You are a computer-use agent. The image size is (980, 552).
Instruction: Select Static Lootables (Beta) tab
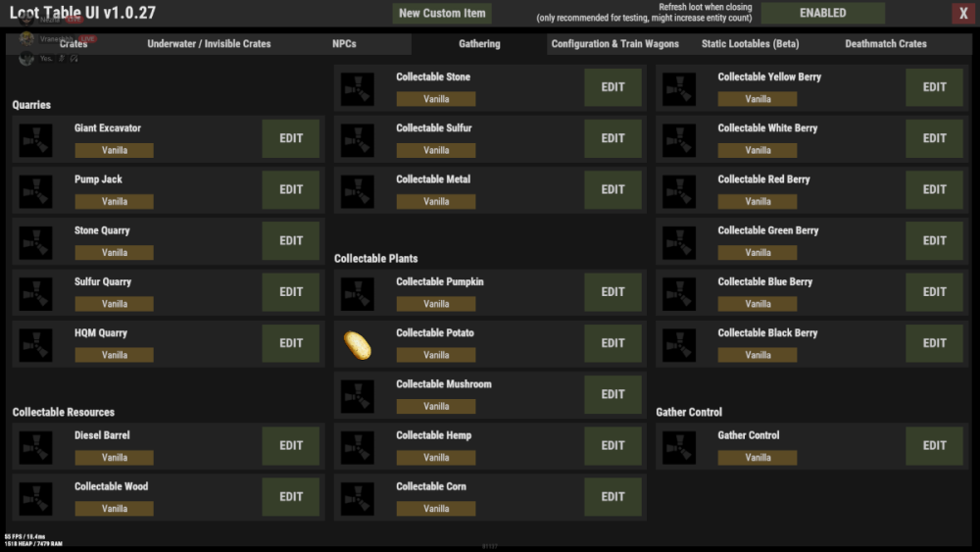[x=750, y=44]
